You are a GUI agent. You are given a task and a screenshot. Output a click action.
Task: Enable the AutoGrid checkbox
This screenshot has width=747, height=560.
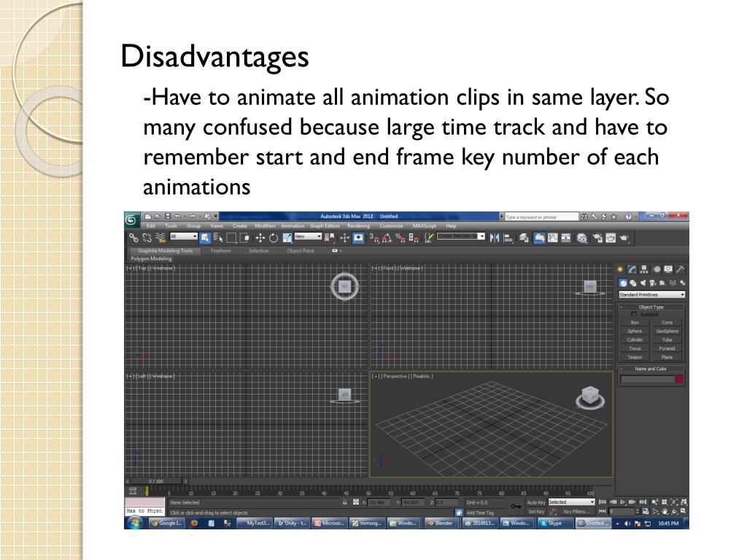633,314
